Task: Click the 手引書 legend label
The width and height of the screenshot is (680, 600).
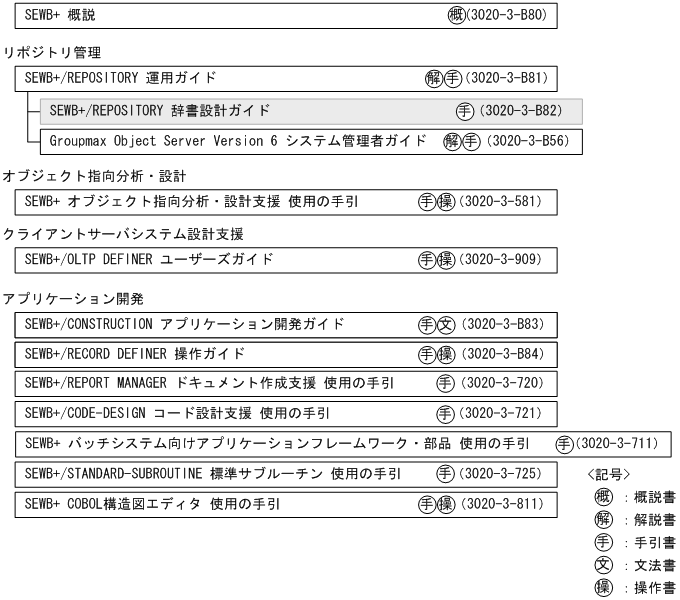Action: (x=655, y=543)
